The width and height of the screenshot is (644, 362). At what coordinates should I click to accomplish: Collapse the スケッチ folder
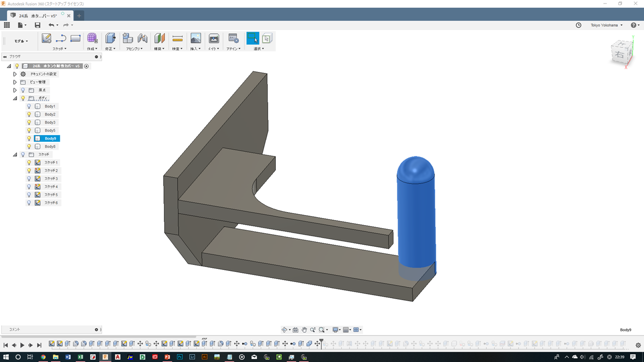[15, 154]
